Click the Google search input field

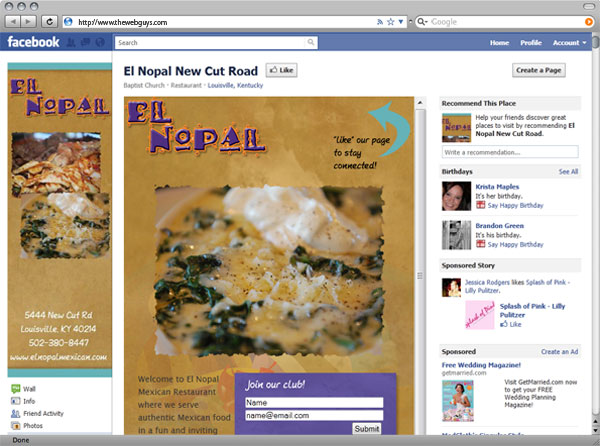(x=505, y=22)
